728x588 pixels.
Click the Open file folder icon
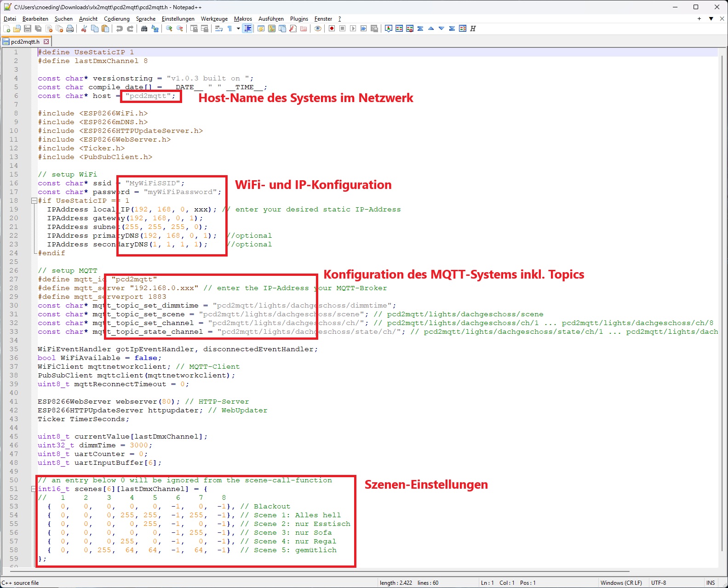pos(17,29)
